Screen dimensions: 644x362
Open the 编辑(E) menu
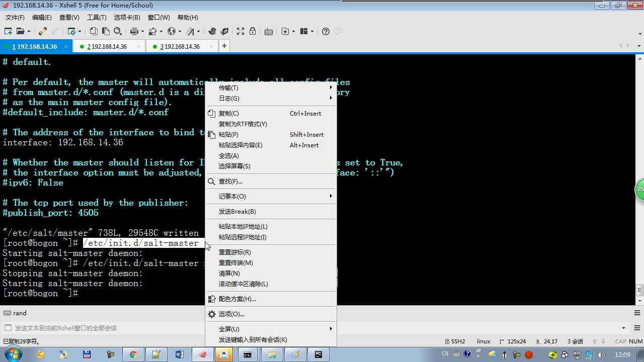42,17
